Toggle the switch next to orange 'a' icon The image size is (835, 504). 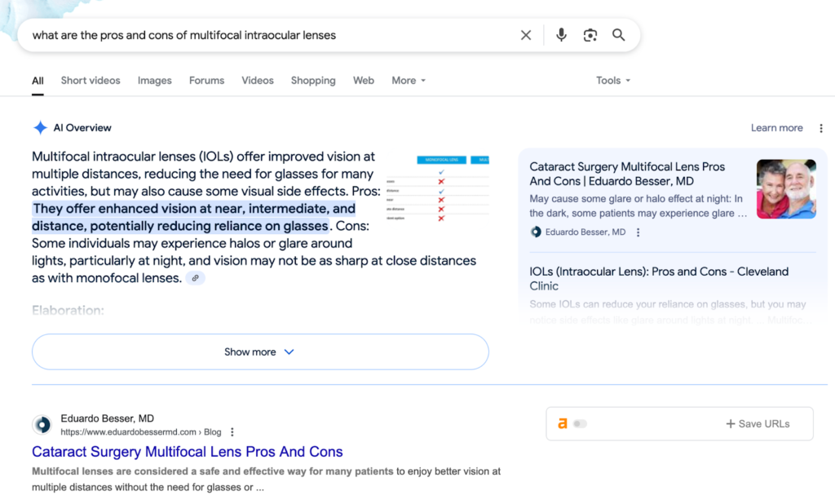(x=580, y=424)
